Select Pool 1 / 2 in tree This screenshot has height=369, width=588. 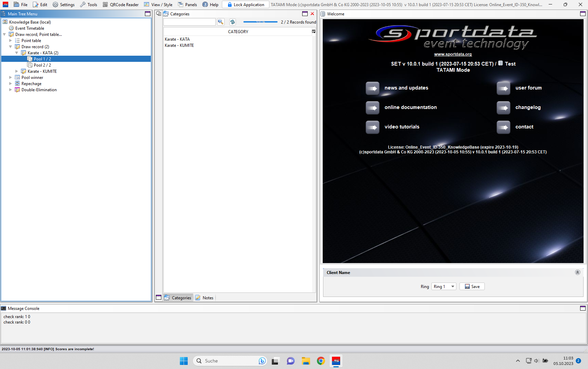tap(42, 59)
